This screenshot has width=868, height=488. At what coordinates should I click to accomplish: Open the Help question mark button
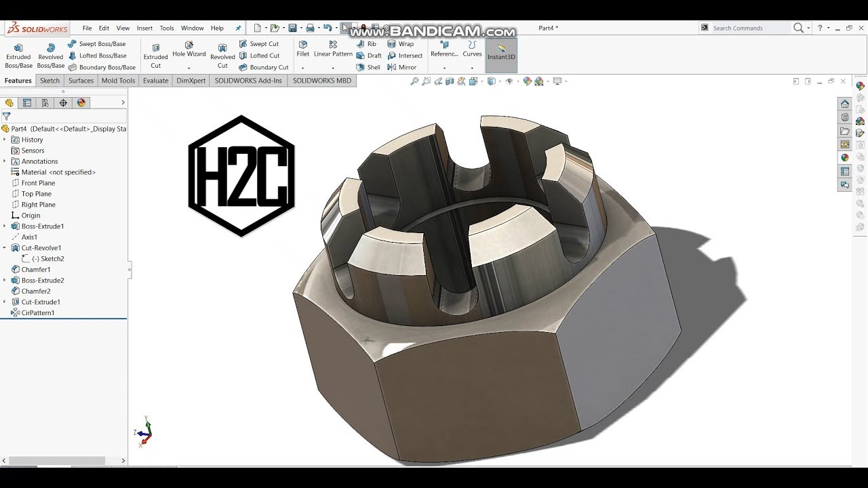click(820, 28)
